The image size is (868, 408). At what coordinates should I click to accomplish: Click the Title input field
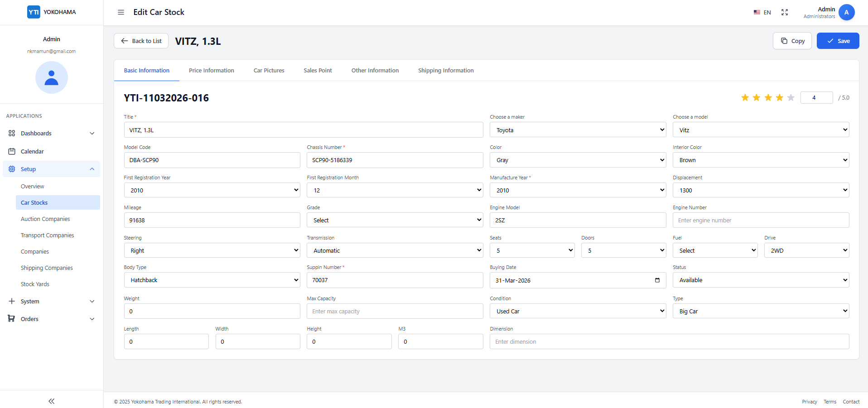(x=304, y=130)
